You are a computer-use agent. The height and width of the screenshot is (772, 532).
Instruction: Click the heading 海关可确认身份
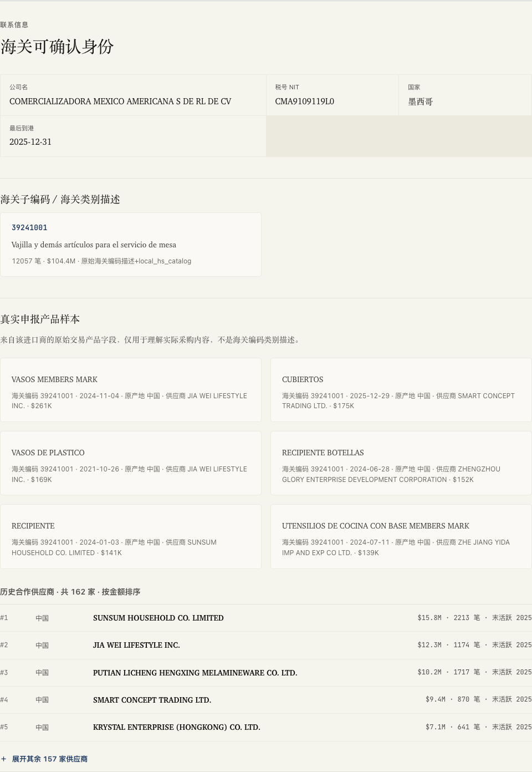[57, 47]
